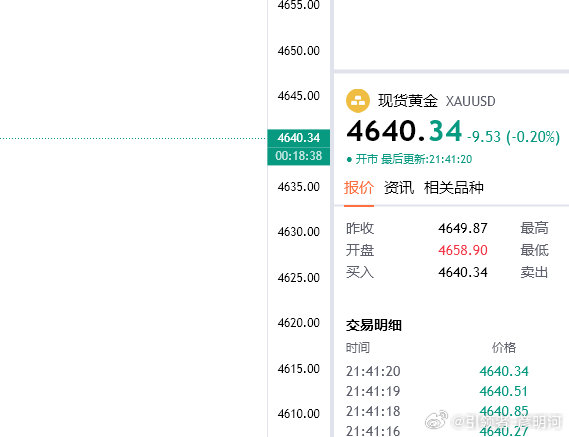Select the trade row at 21:41:18
The image size is (569, 437).
(437, 411)
